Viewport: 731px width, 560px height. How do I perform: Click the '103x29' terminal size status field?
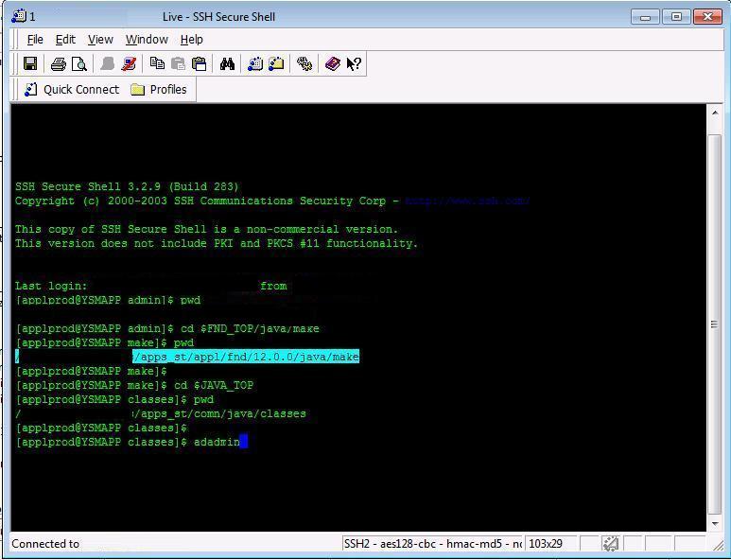[550, 544]
